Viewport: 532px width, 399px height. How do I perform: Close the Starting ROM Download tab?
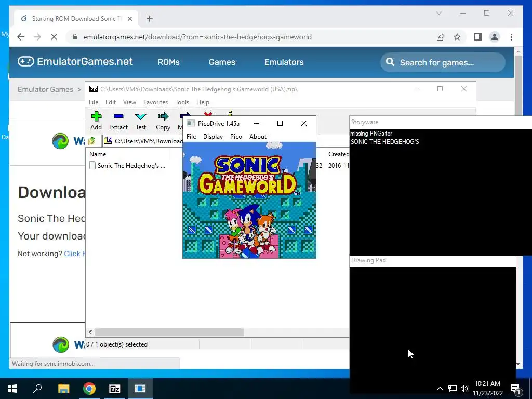coord(129,19)
